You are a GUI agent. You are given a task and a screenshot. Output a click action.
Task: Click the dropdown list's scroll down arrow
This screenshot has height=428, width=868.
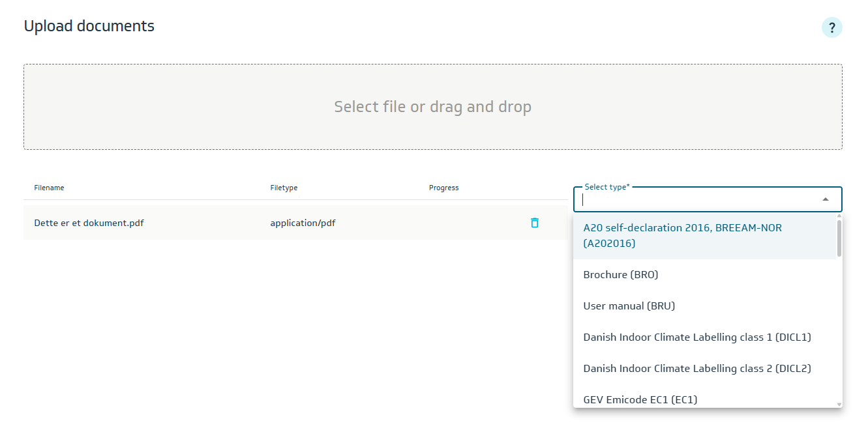click(x=839, y=405)
